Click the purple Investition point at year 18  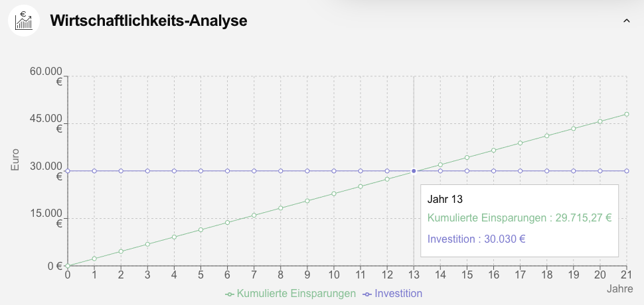click(x=547, y=171)
